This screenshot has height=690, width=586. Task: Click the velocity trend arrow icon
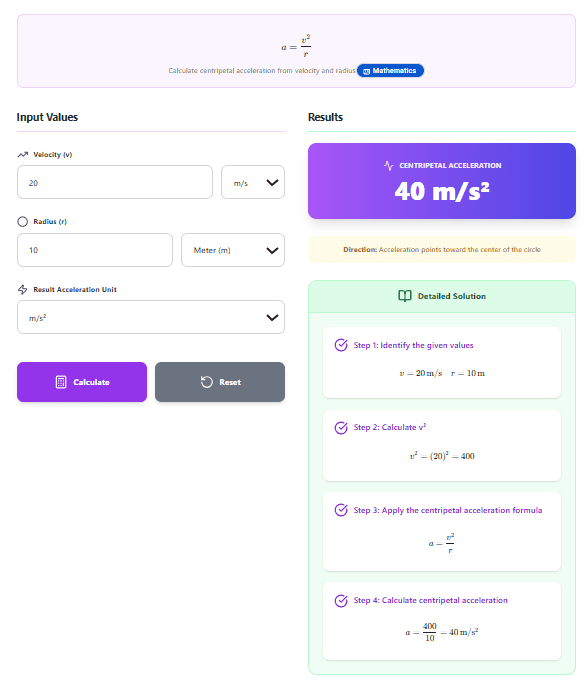coord(22,154)
